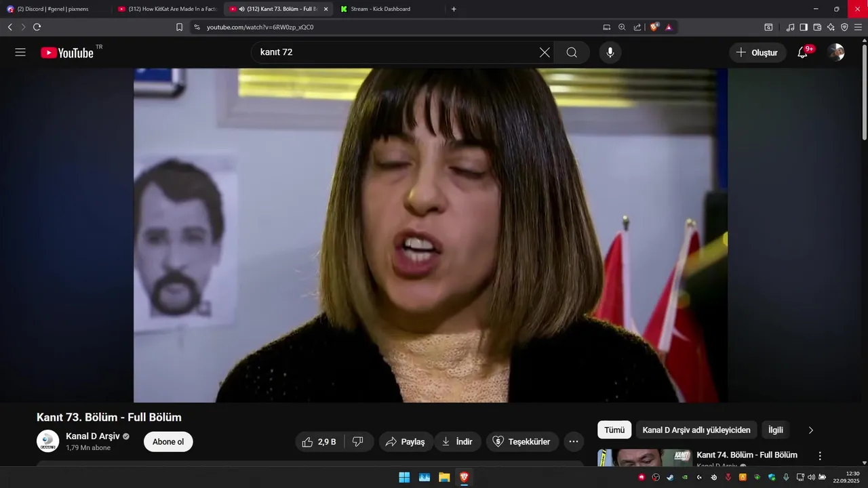This screenshot has width=868, height=488.
Task: Open Brave playlist music note icon
Action: 790,27
